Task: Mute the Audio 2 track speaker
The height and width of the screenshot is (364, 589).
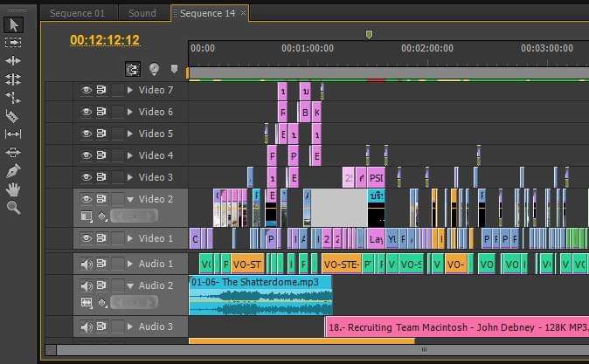Action: [87, 286]
